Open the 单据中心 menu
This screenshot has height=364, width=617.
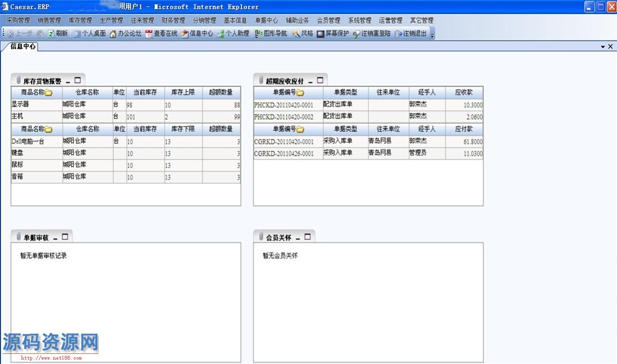pos(267,20)
